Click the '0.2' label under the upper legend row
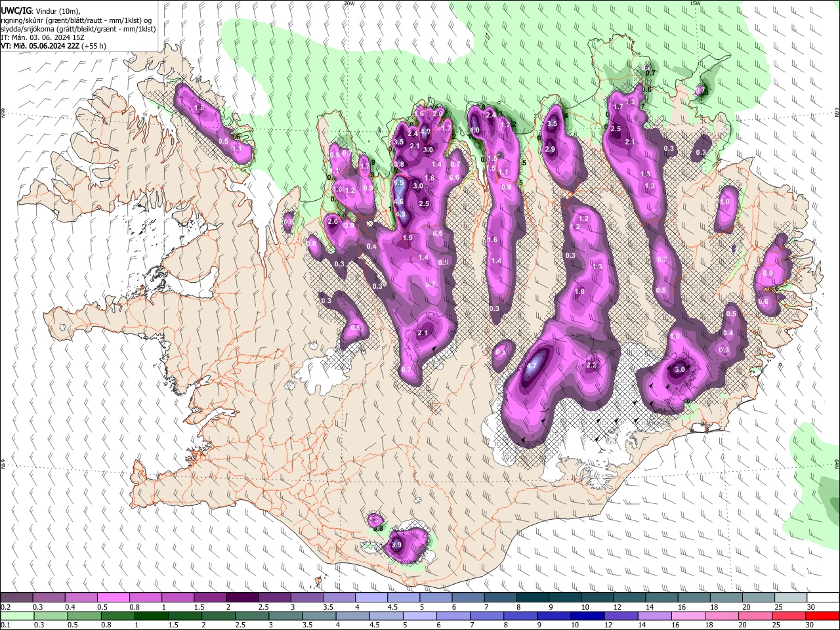This screenshot has width=840, height=630. click(5, 607)
